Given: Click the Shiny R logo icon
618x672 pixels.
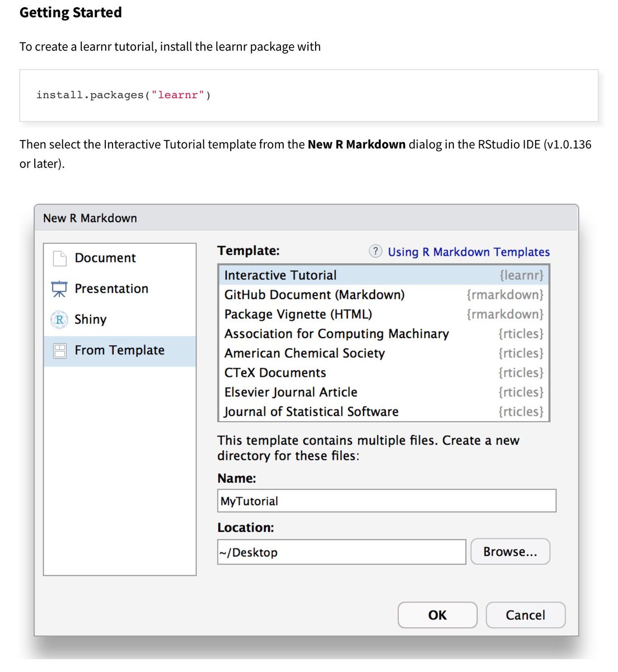Looking at the screenshot, I should [x=59, y=320].
